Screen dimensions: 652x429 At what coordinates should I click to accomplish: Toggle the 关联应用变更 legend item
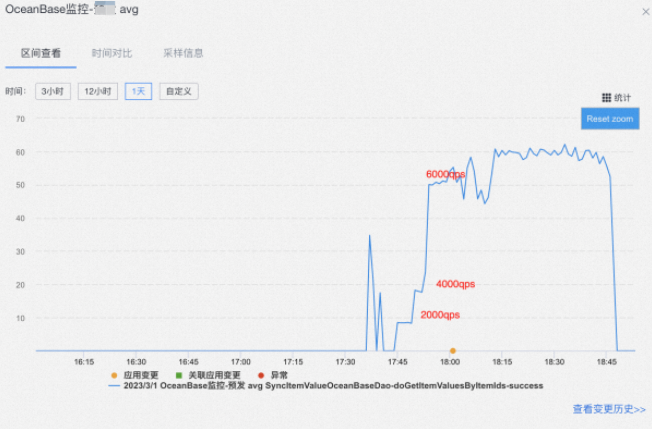pos(208,375)
